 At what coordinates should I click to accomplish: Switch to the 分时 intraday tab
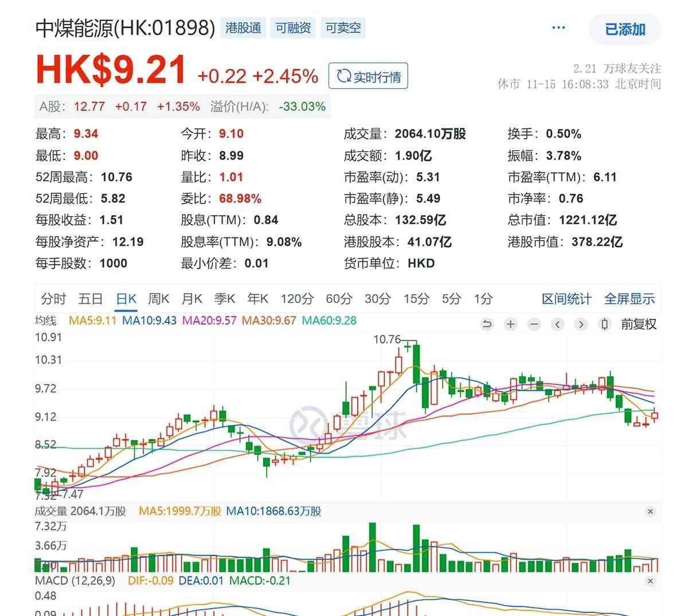[x=53, y=299]
